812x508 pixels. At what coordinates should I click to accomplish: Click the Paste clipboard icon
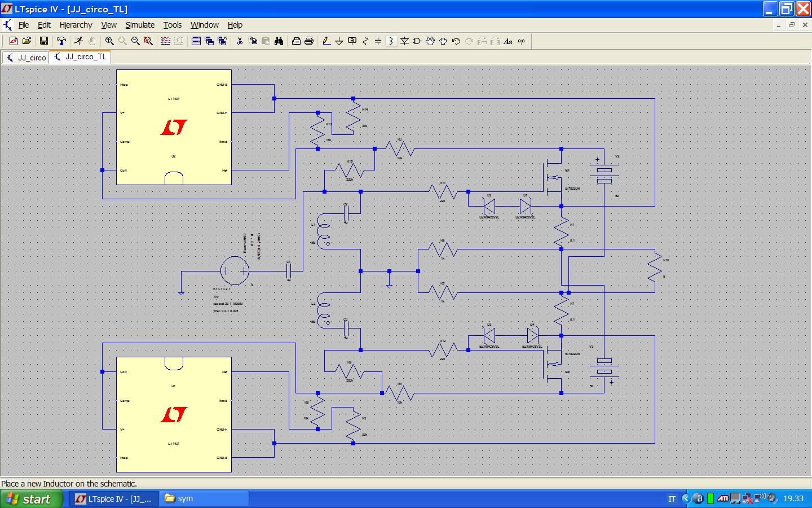tap(266, 41)
